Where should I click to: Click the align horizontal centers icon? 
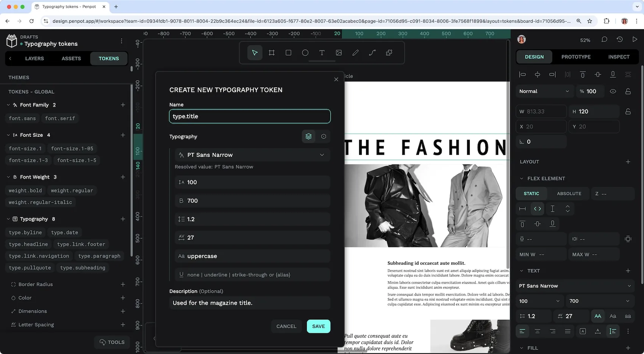click(x=537, y=74)
